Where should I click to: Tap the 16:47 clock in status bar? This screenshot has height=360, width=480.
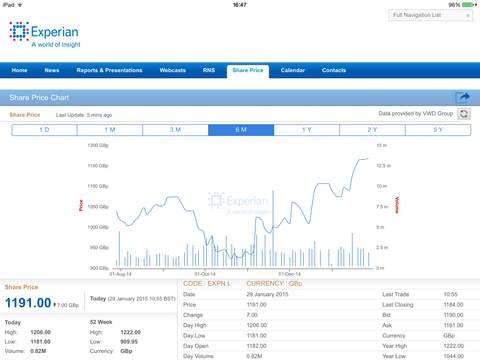pos(240,5)
